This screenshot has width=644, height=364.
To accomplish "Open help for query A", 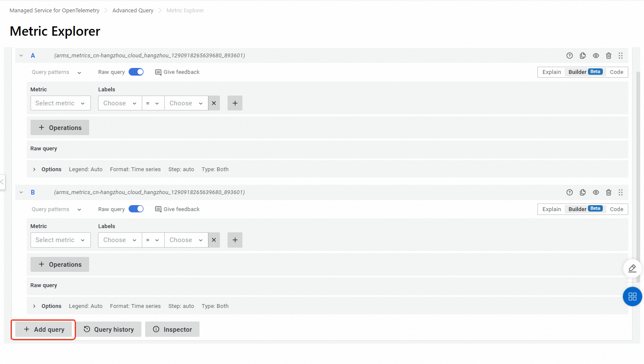I will 569,55.
